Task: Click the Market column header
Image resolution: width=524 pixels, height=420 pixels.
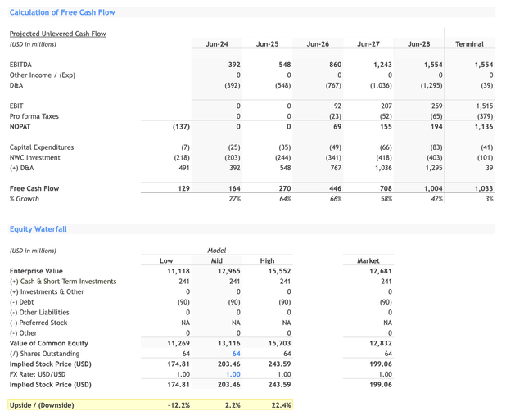Action: coord(368,261)
